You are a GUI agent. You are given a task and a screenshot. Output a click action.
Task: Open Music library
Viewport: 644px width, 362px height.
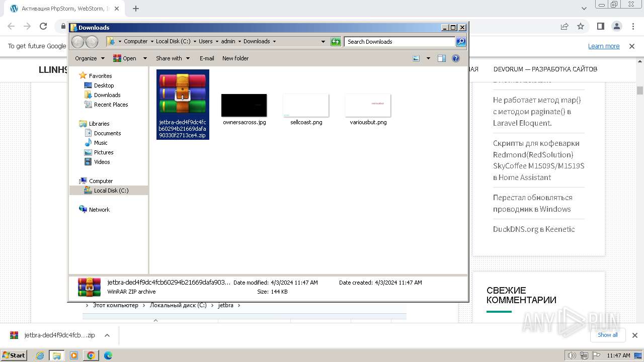[x=101, y=143]
